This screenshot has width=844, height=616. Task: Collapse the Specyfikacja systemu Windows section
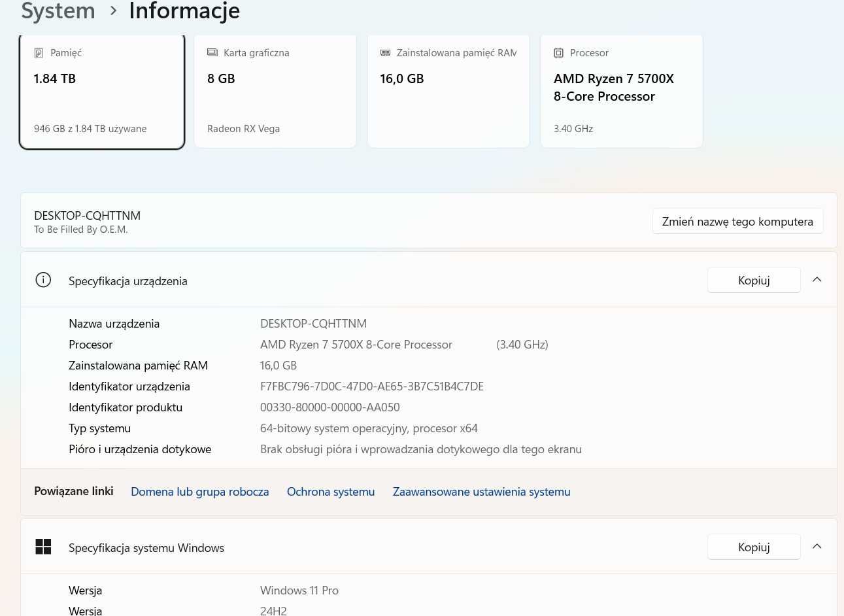[x=817, y=546]
